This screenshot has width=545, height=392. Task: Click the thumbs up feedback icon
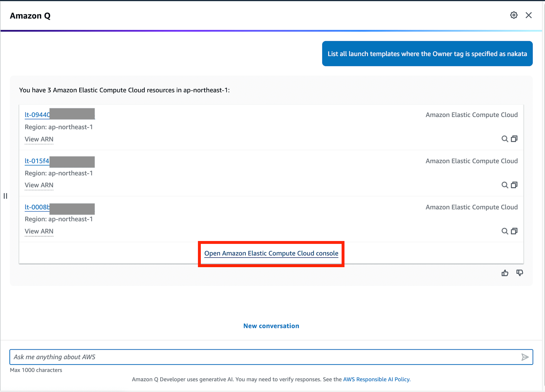click(x=505, y=273)
